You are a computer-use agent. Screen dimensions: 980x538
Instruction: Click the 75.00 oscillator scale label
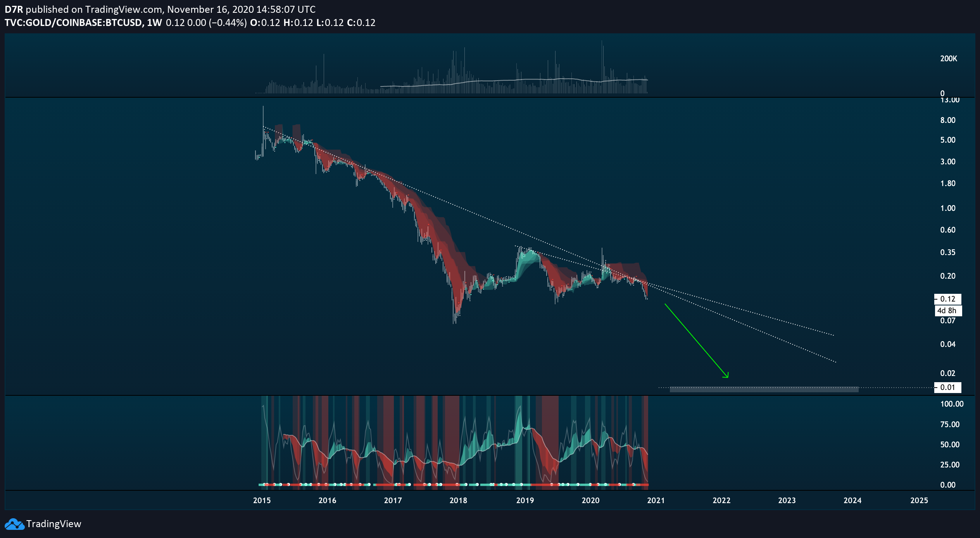tap(950, 424)
